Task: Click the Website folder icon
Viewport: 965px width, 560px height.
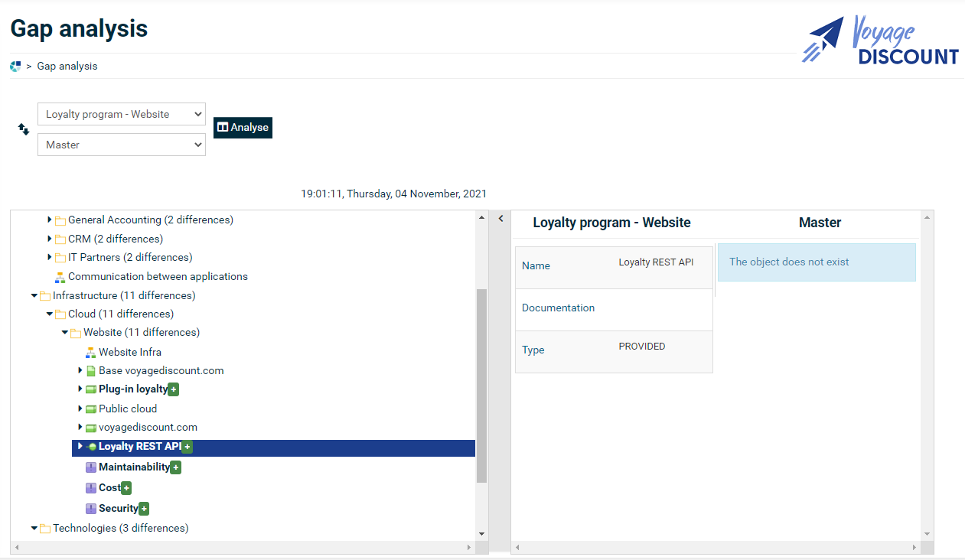Action: (x=75, y=333)
